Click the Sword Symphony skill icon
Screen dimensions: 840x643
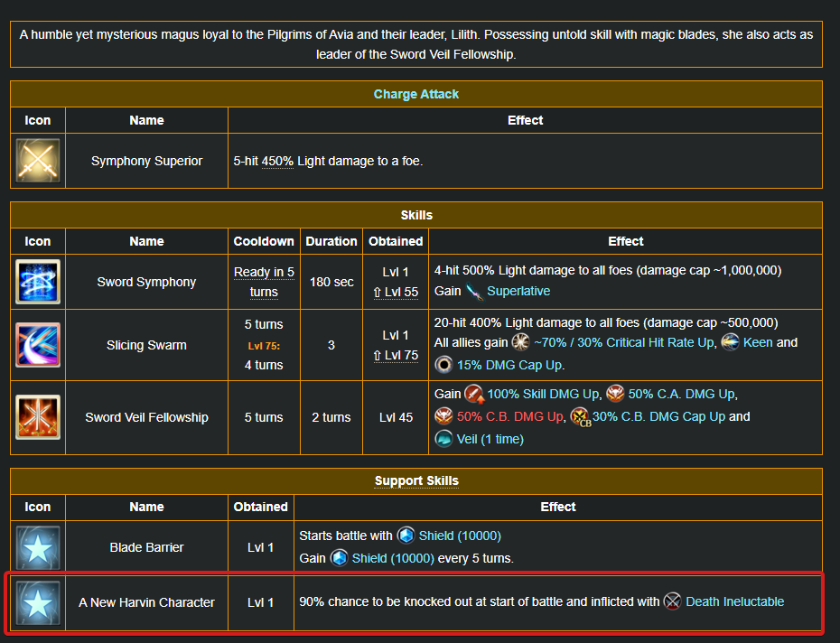pyautogui.click(x=38, y=282)
